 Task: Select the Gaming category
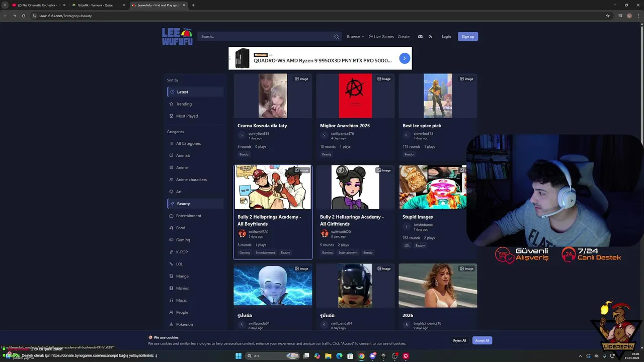[196, 240]
